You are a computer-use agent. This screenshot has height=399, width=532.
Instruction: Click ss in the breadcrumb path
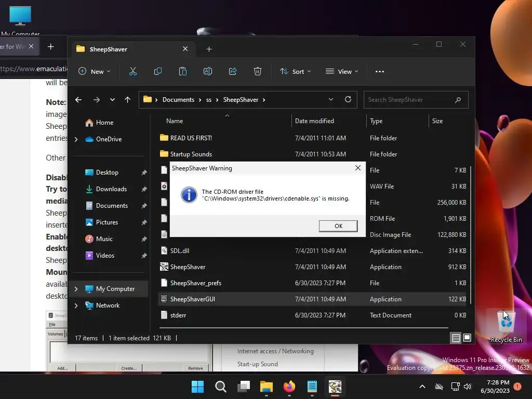coord(209,100)
